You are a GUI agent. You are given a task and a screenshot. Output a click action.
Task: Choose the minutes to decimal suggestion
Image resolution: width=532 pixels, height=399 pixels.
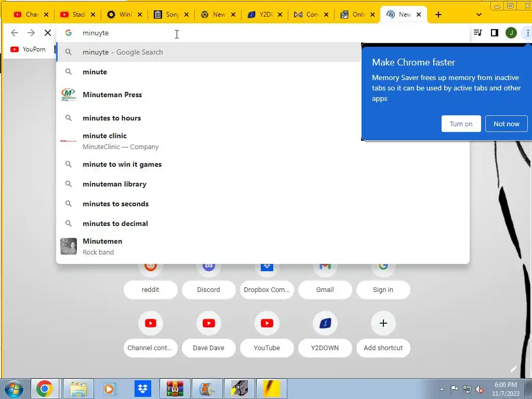click(263, 223)
